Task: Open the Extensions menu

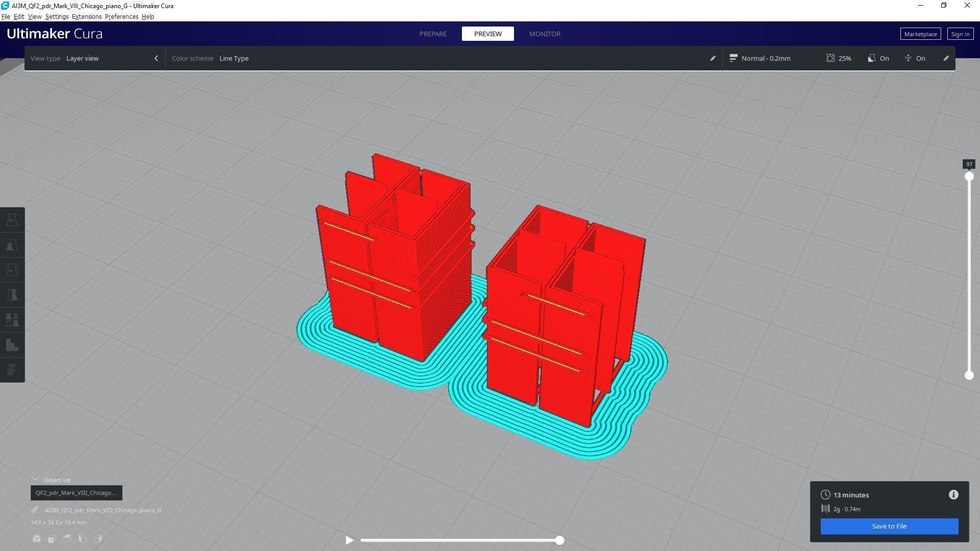Action: pyautogui.click(x=86, y=17)
